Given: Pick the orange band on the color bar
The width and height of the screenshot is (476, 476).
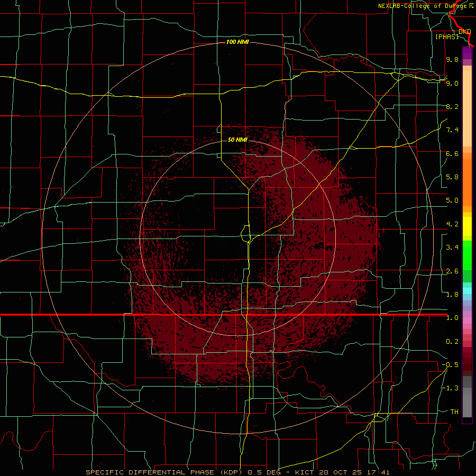Looking at the screenshot, I should 467,182.
